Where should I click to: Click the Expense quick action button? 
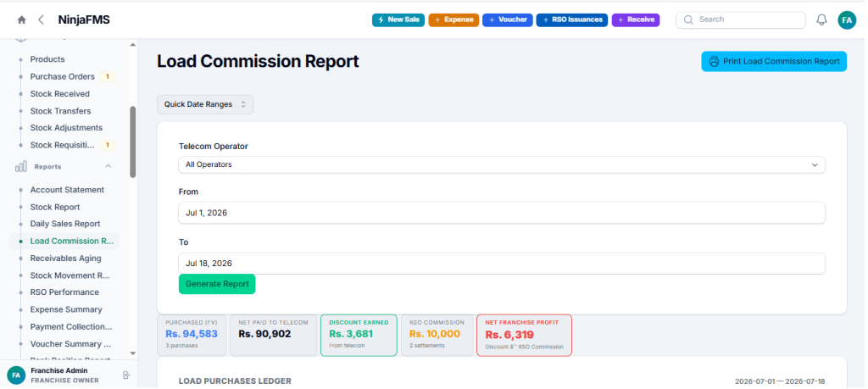tap(454, 20)
